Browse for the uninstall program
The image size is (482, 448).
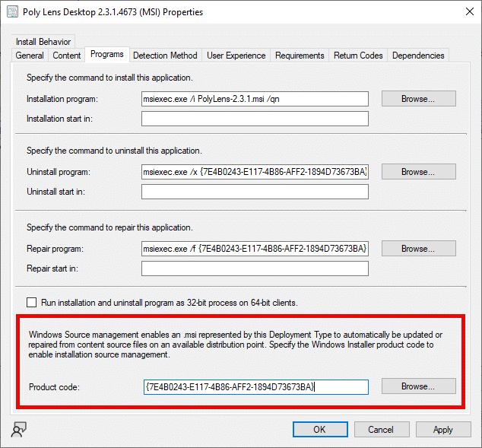click(418, 172)
